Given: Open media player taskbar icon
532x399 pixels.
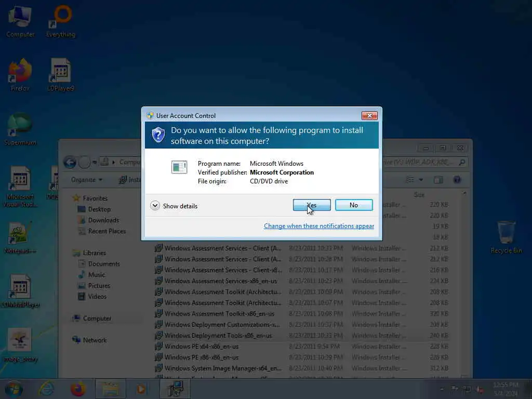Looking at the screenshot, I should 141,389.
